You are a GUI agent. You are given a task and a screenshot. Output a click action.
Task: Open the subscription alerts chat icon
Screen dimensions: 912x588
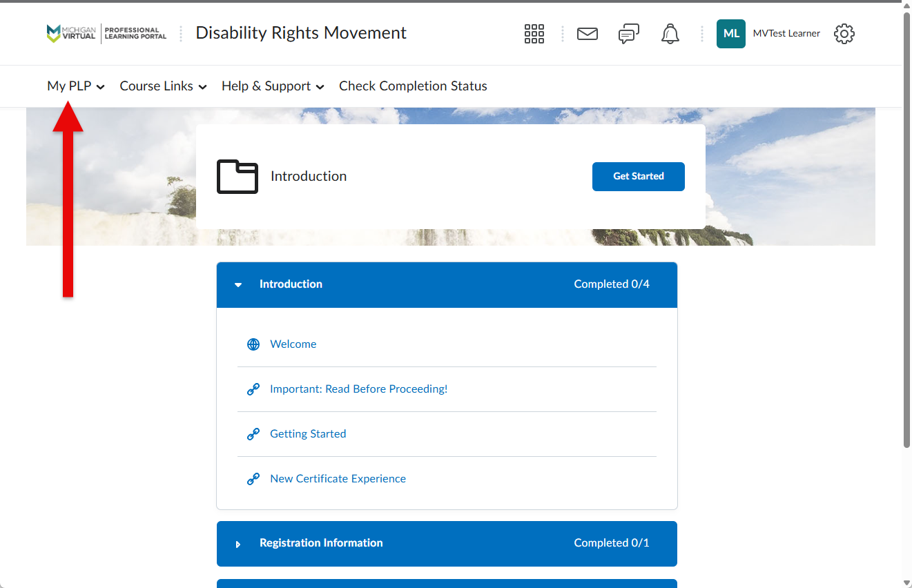click(x=629, y=34)
